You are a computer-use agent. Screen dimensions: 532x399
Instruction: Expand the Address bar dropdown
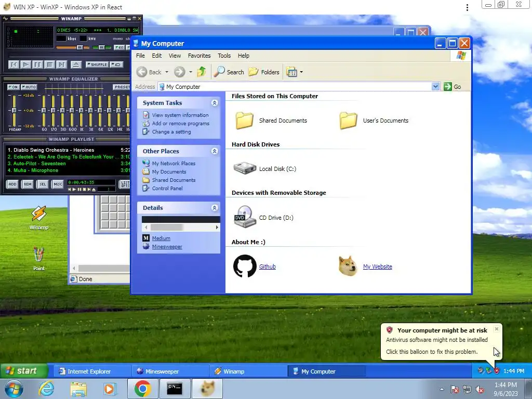[x=436, y=87]
